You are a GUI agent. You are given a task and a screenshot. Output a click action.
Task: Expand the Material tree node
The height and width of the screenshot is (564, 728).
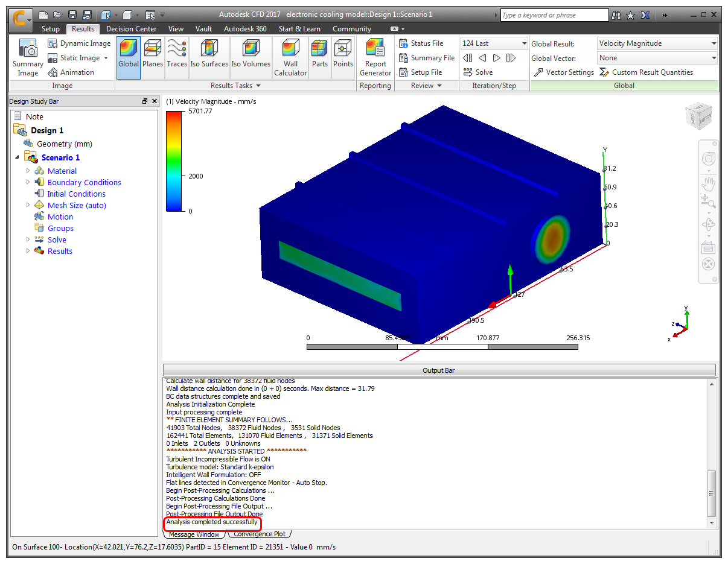point(28,171)
